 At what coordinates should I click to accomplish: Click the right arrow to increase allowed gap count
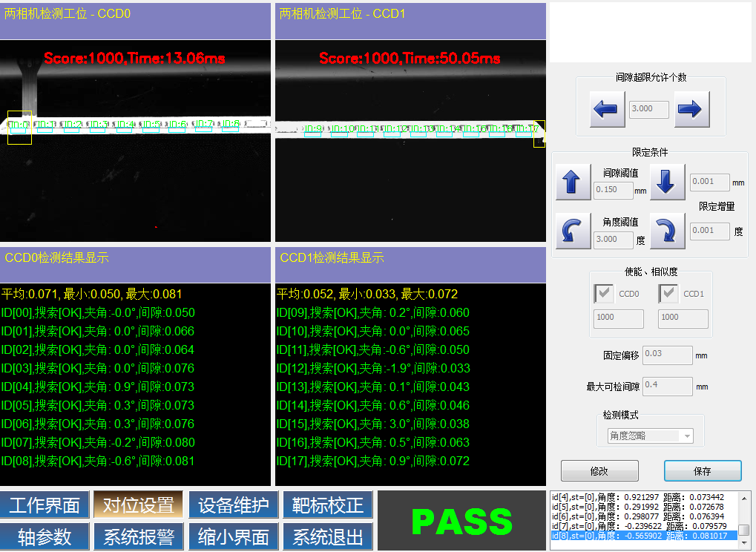[x=690, y=108]
